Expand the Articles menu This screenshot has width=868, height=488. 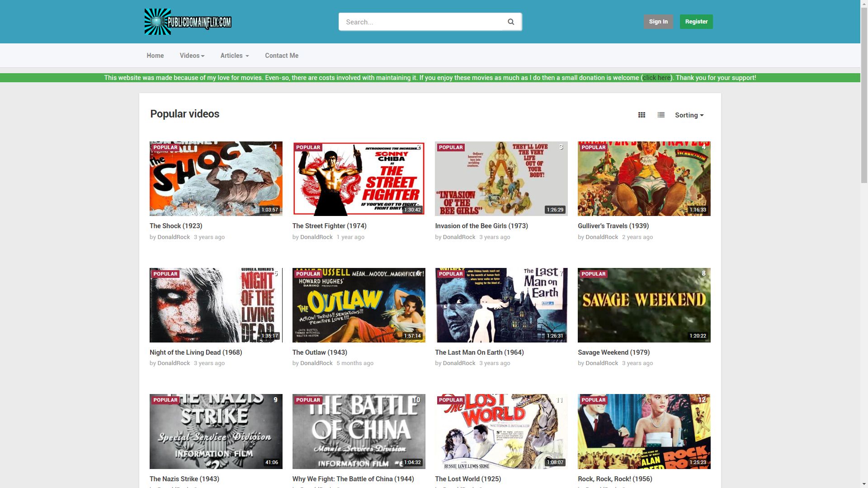235,56
